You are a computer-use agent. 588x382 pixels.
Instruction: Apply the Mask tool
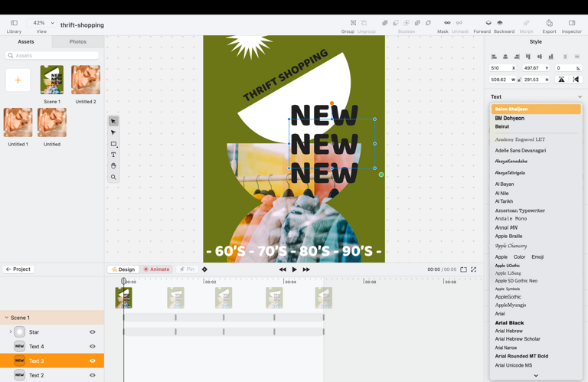tap(447, 23)
